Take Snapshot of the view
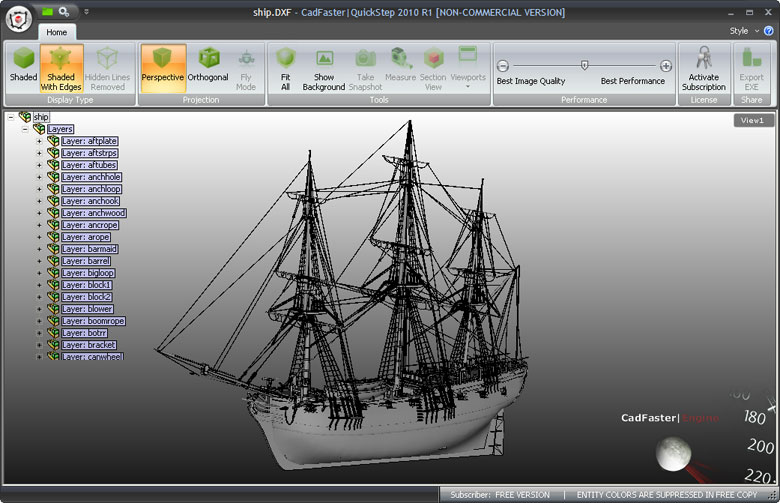 click(365, 68)
